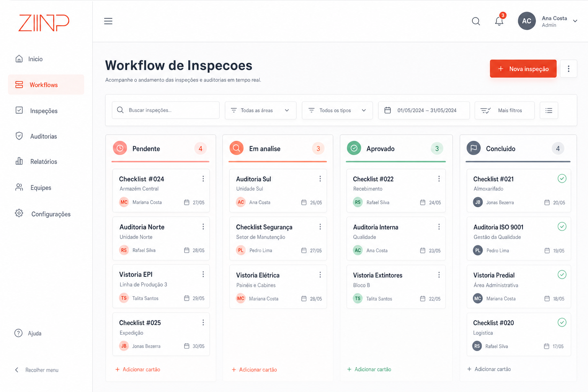Collapse the sidebar with Recolher menu
The image size is (588, 392).
click(x=37, y=370)
